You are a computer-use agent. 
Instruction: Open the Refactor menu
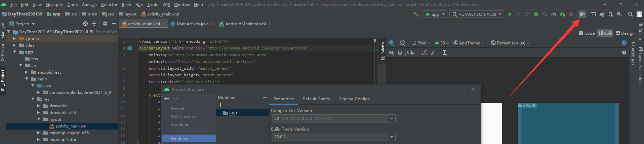point(109,4)
